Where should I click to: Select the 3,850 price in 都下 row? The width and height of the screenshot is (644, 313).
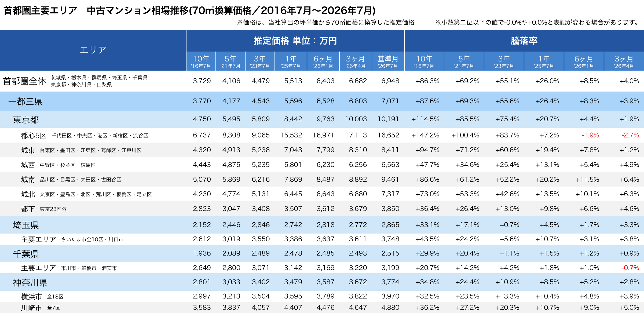[390, 209]
